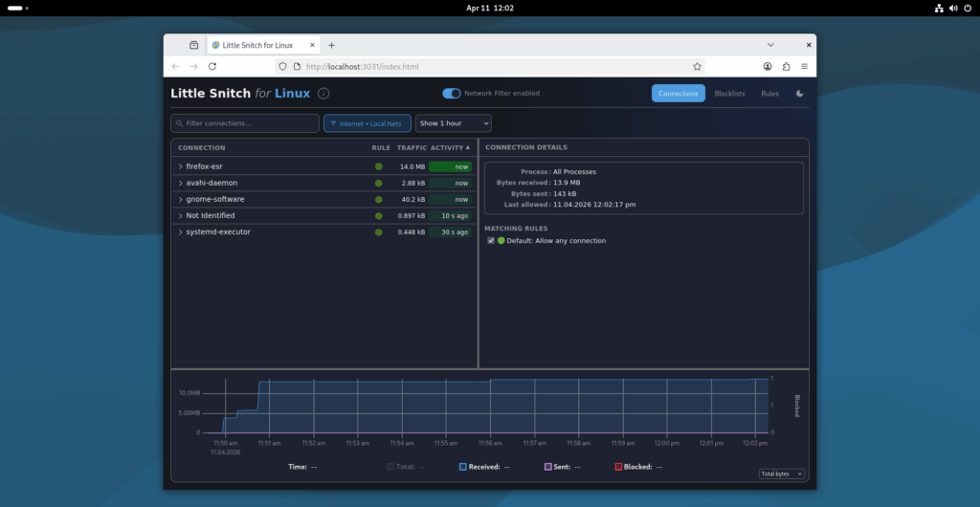980x507 pixels.
Task: Click the systemd-executor green rule dot
Action: (379, 231)
